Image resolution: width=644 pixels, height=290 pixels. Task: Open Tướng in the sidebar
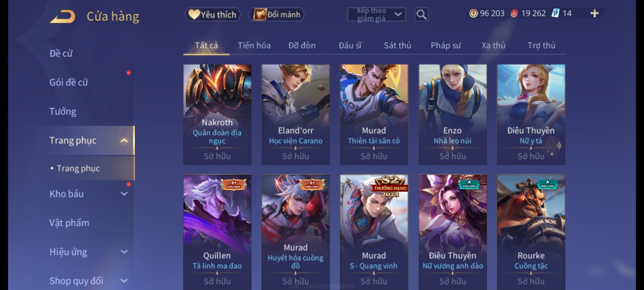pos(63,111)
